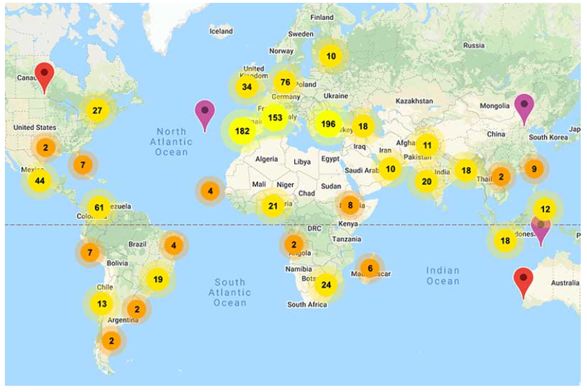Click the 76 cluster over Germany

(x=285, y=82)
